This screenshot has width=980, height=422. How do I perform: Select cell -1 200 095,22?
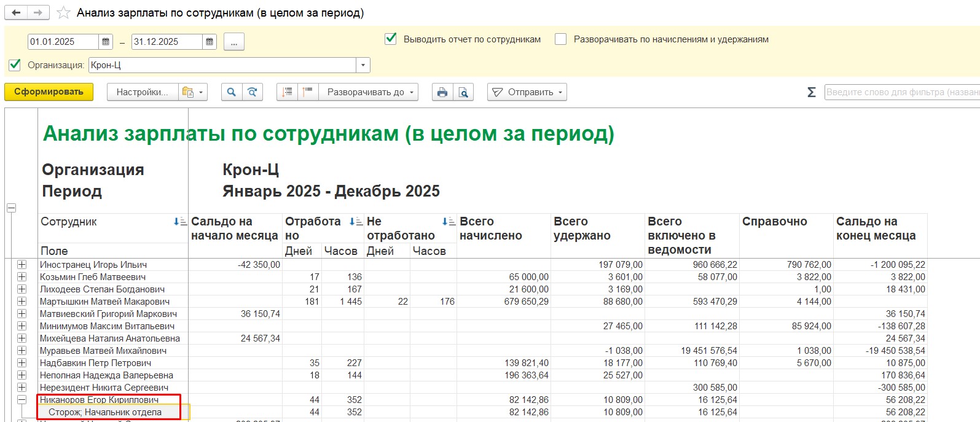(x=880, y=265)
